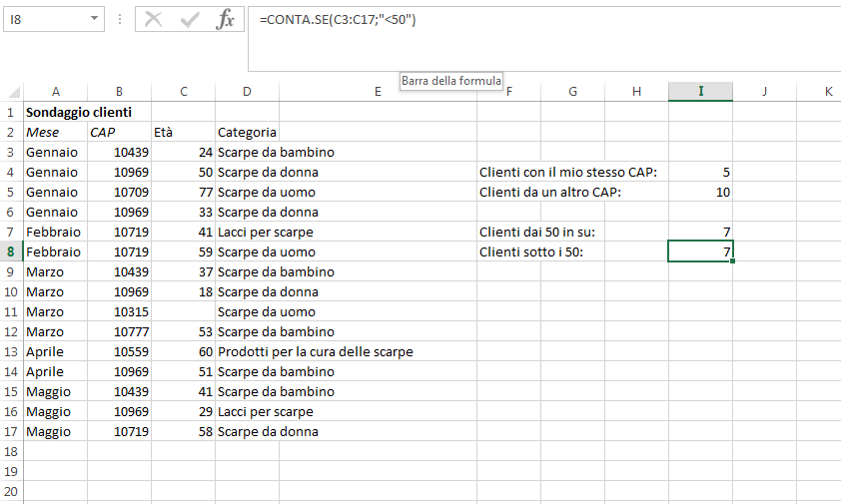Click the 'Clienti da un altro CAP:' cell
Screen dimensions: 841x504
pos(550,192)
